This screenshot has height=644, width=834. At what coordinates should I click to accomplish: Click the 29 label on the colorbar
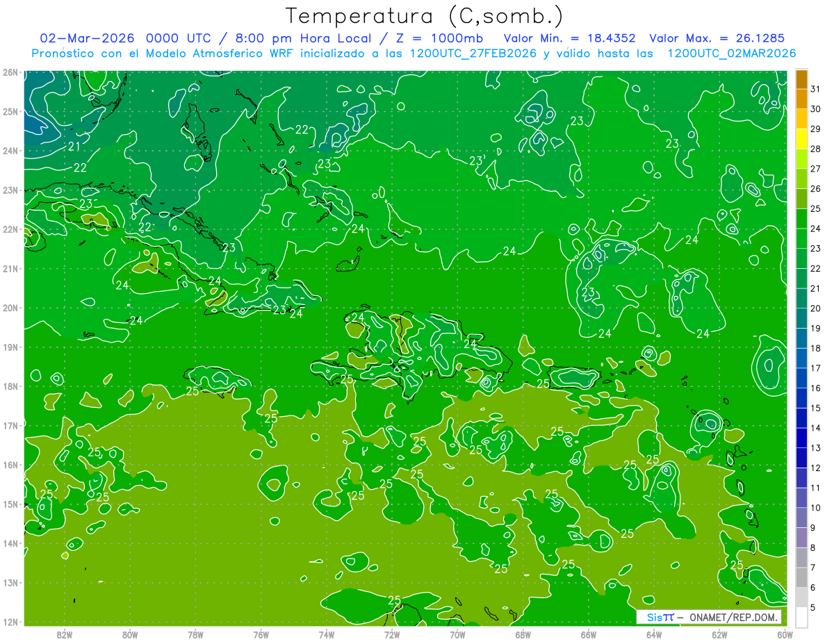pos(815,129)
